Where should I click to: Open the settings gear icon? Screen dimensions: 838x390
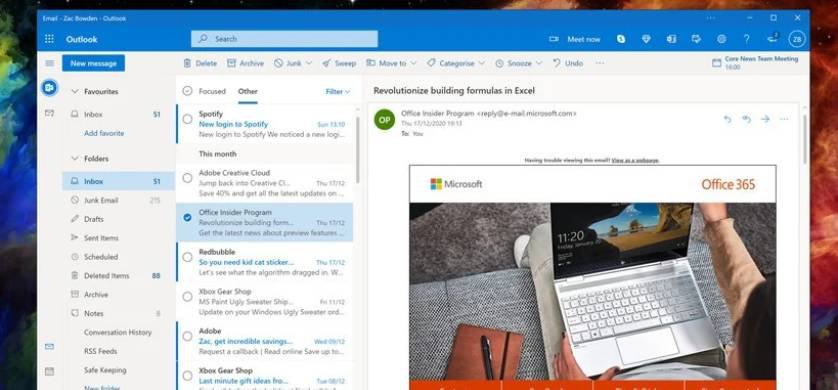(721, 39)
